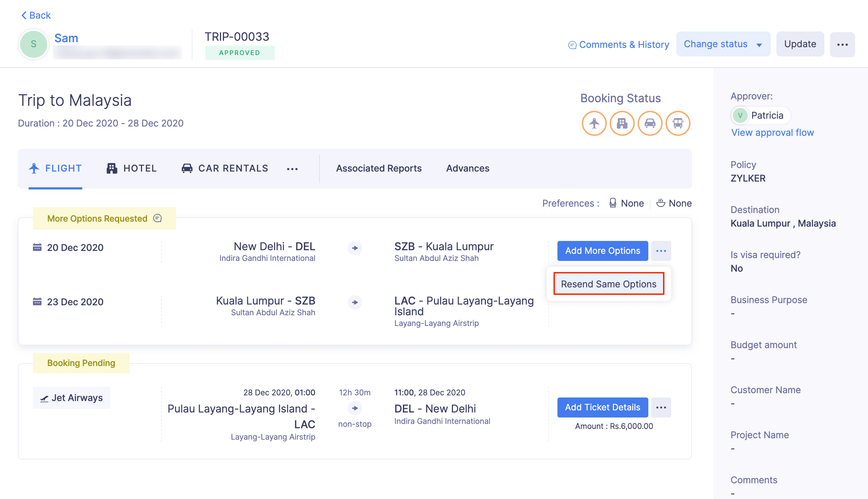The height and width of the screenshot is (499, 868).
Task: Open more actions menu beside Update
Action: pos(842,45)
